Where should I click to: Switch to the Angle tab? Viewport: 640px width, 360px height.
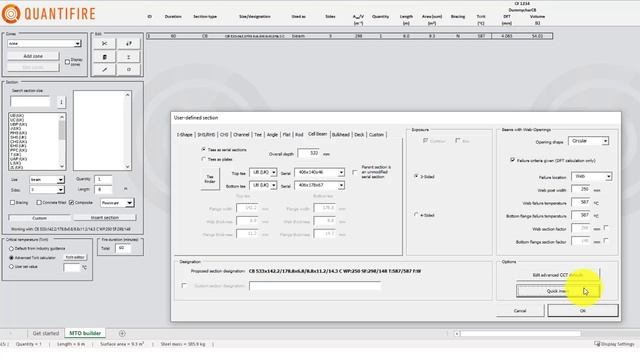click(272, 135)
